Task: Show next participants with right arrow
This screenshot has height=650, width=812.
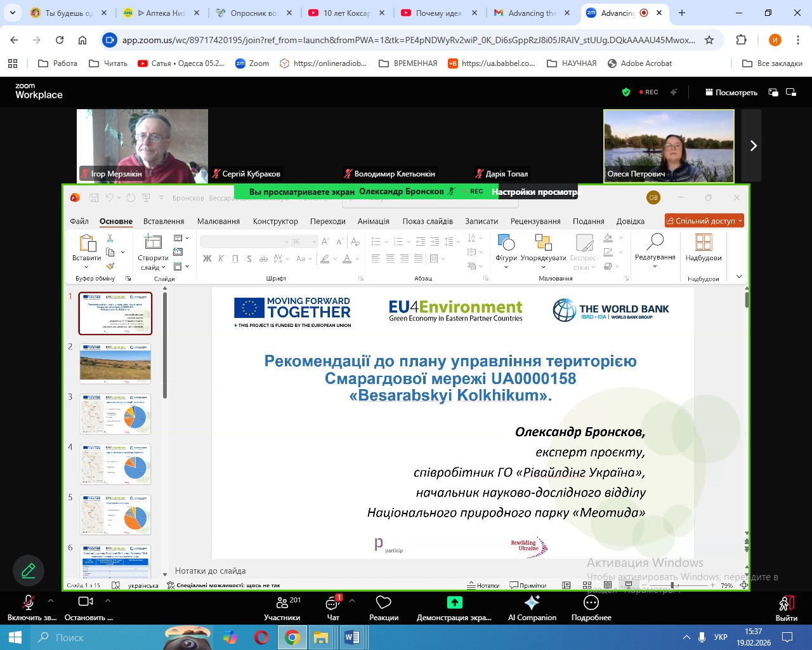Action: tap(753, 146)
